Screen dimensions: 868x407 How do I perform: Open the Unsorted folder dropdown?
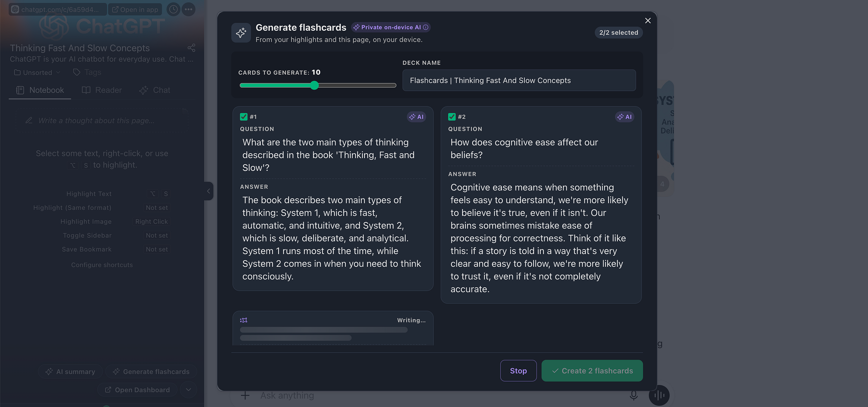click(37, 72)
